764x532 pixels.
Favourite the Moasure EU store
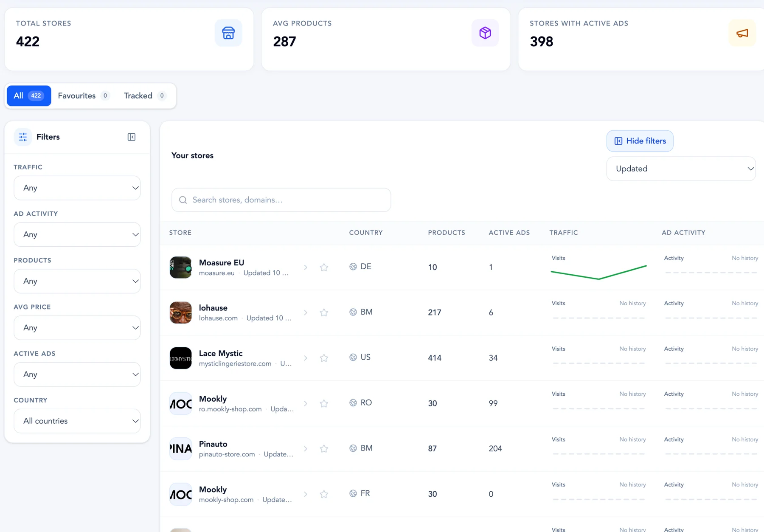pyautogui.click(x=324, y=267)
